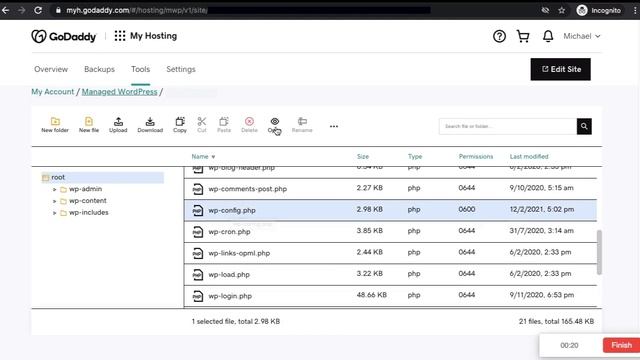This screenshot has width=640, height=360.
Task: Expand the wp-content folder
Action: 54,201
